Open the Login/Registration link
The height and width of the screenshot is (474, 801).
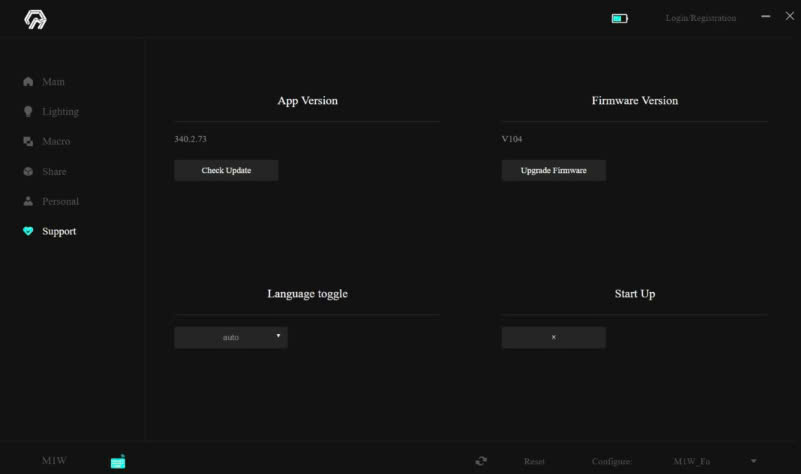pos(700,18)
